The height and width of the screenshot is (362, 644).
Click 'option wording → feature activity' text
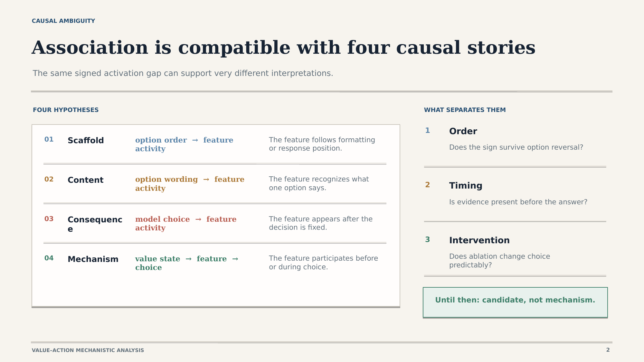pos(190,184)
